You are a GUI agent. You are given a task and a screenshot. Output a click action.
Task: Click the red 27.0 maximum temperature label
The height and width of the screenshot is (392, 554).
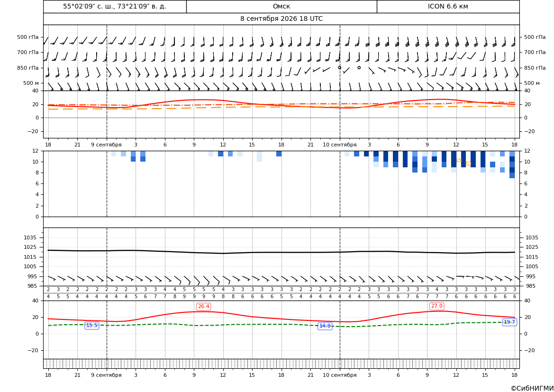coord(436,306)
